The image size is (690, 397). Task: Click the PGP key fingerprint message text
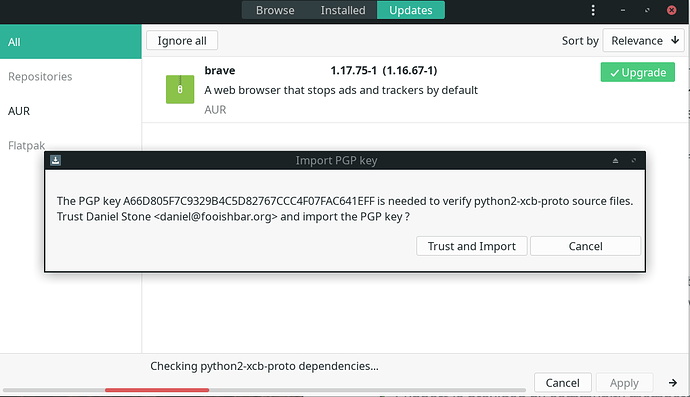click(x=345, y=201)
